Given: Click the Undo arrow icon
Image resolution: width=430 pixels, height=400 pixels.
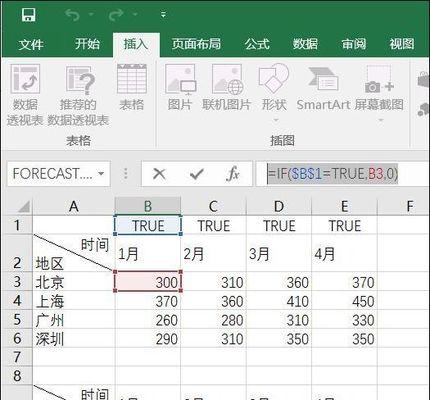Looking at the screenshot, I should tap(72, 15).
